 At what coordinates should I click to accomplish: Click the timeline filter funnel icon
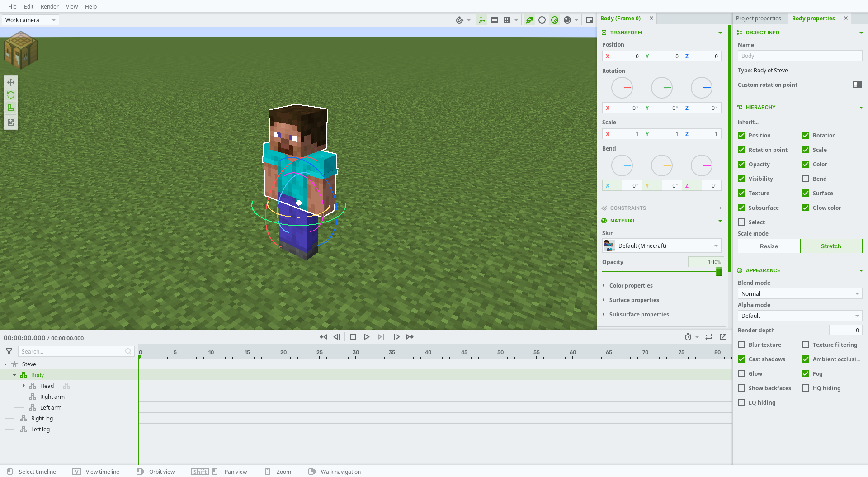(x=9, y=351)
